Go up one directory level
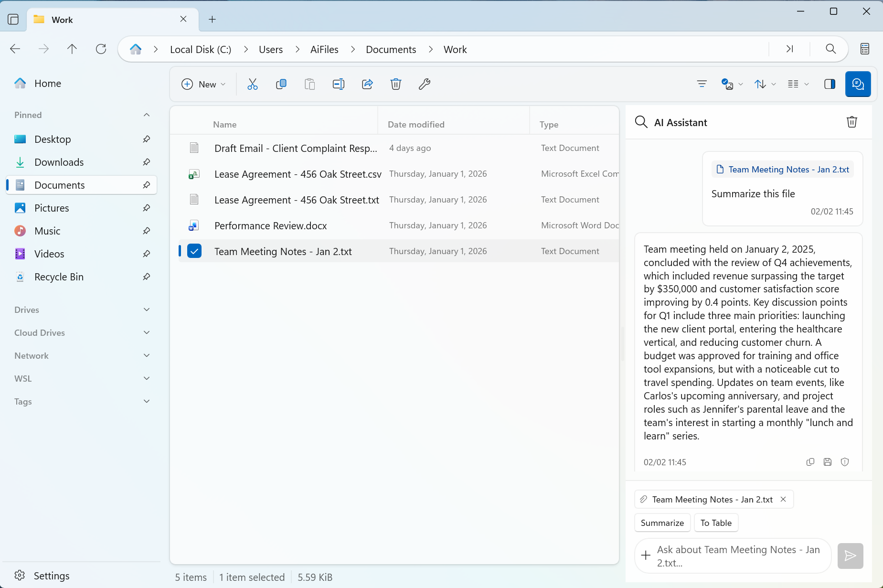Screen dimensions: 883x588 point(72,49)
